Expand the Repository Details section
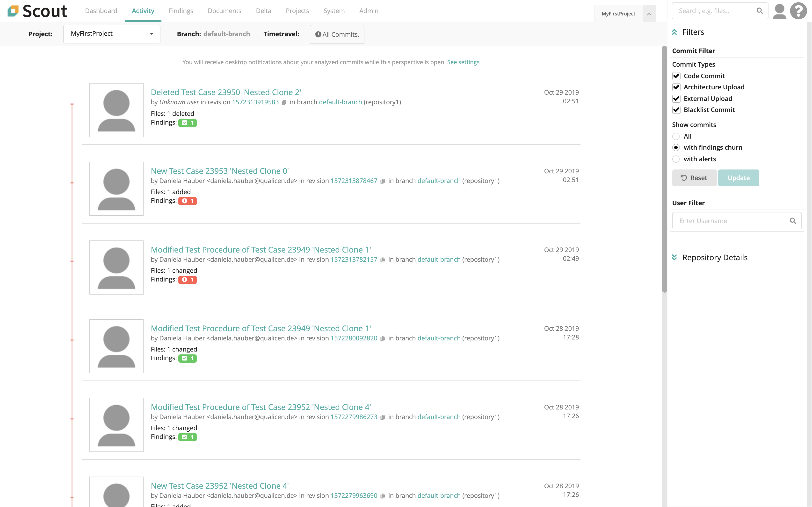The width and height of the screenshot is (812, 507). pyautogui.click(x=674, y=258)
